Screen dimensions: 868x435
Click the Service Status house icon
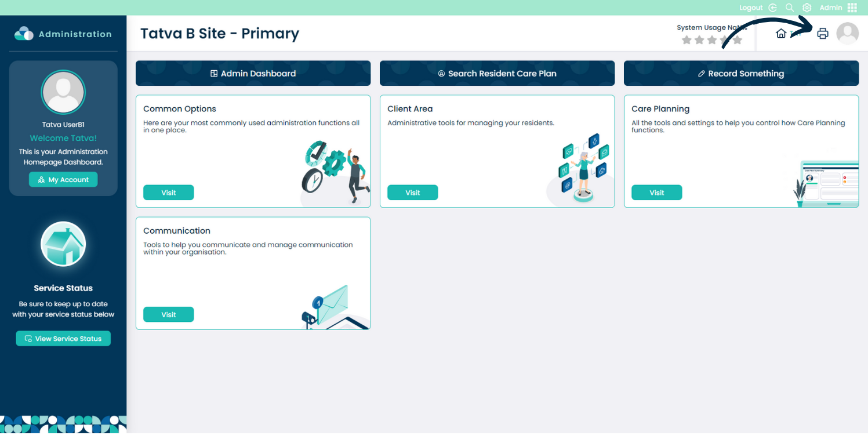click(63, 244)
